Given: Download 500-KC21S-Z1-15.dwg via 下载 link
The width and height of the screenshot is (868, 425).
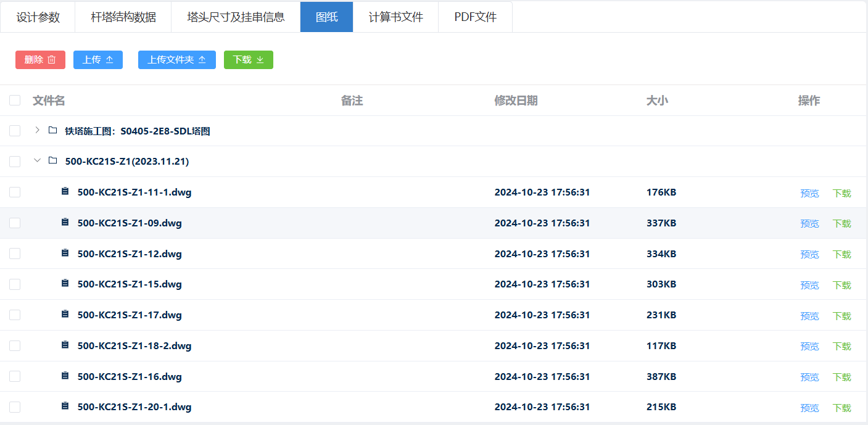Looking at the screenshot, I should tap(842, 285).
